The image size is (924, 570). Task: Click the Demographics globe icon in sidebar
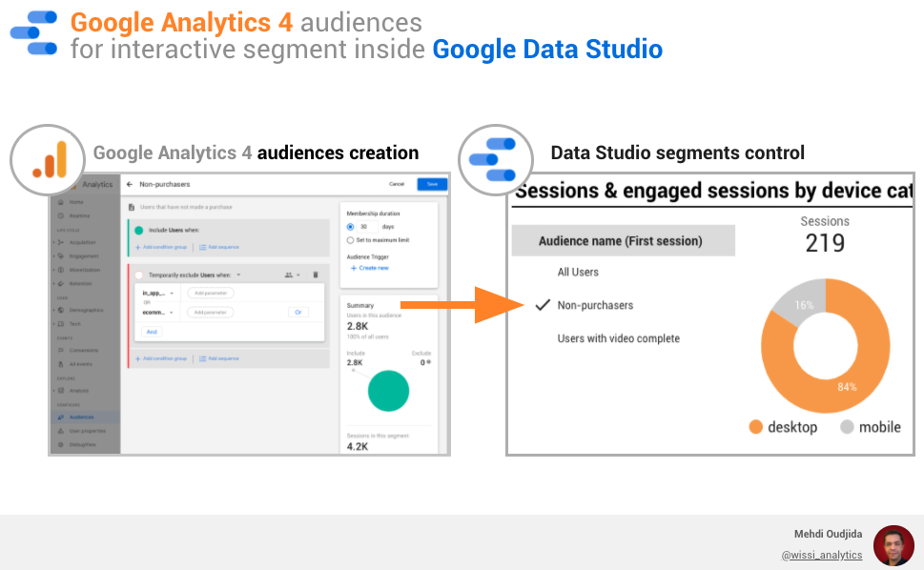coord(61,310)
